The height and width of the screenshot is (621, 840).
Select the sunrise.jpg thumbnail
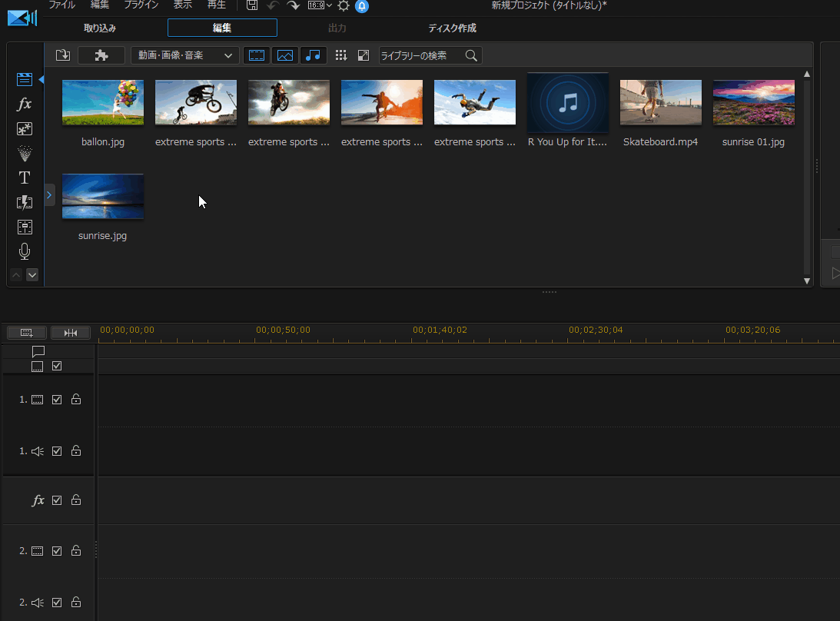(x=103, y=196)
